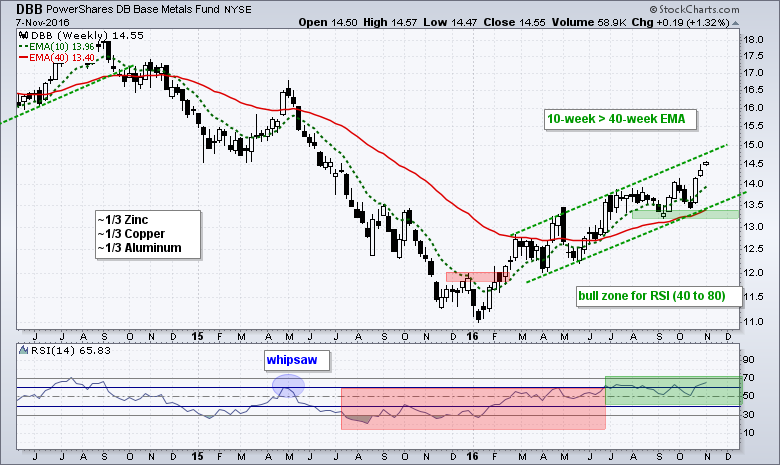Click the 18.0 price axis label

point(753,40)
